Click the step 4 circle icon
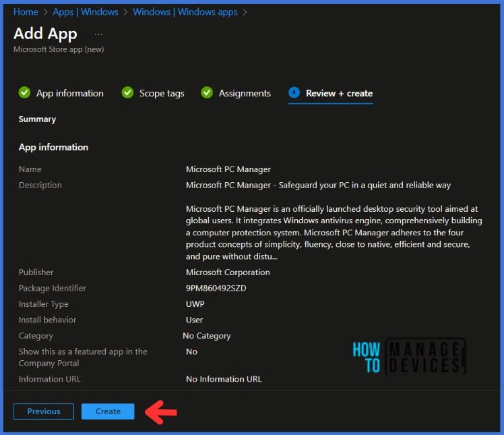 pos(294,92)
